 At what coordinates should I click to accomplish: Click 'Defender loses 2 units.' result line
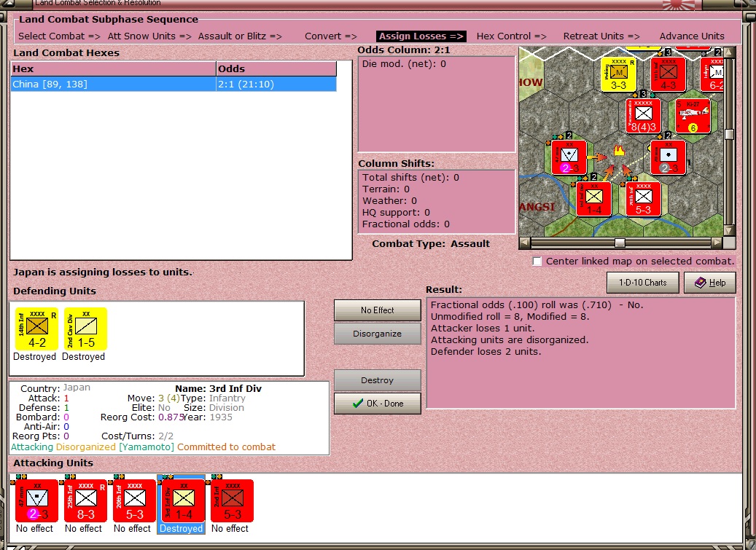point(486,352)
